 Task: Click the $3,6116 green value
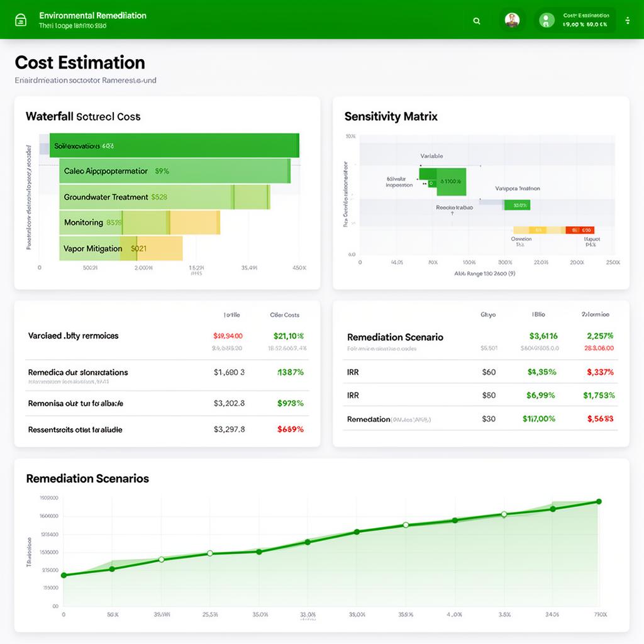click(x=543, y=336)
